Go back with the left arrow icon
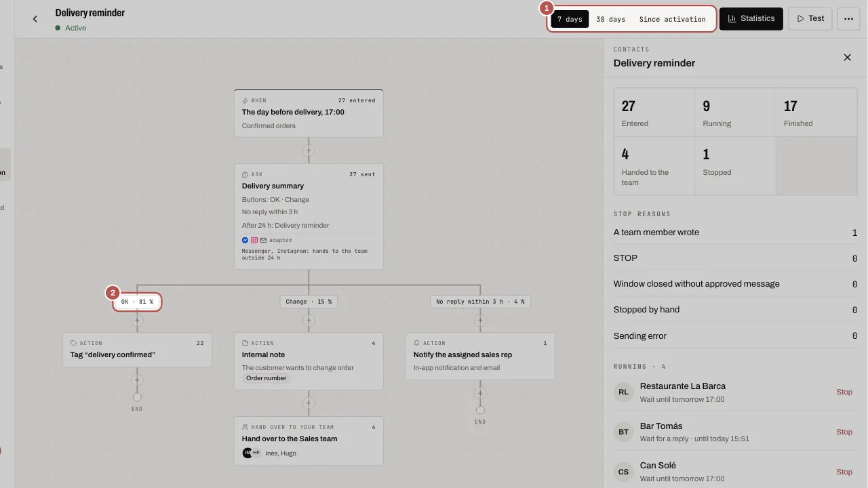The width and height of the screenshot is (868, 488). 35,19
